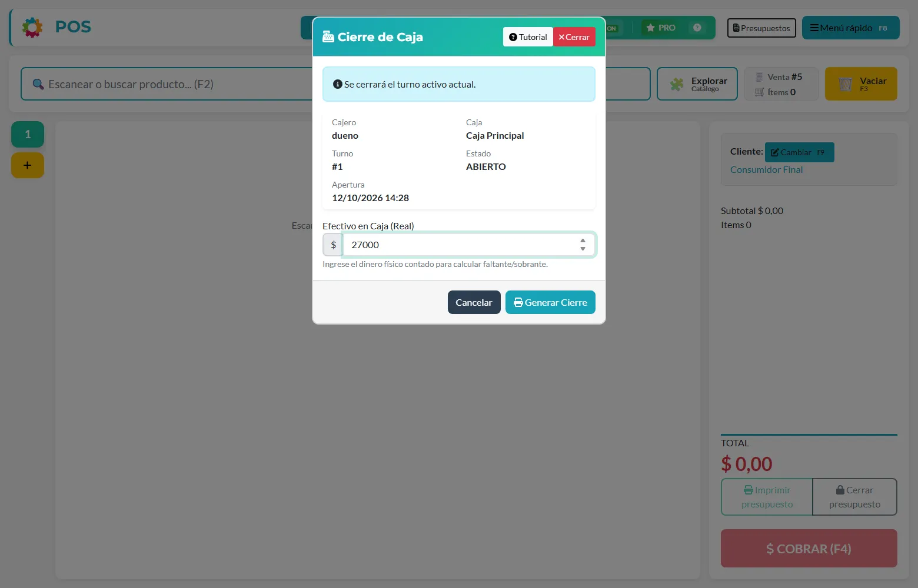Click the Venta #5 info box
The image size is (918, 588).
coord(781,84)
